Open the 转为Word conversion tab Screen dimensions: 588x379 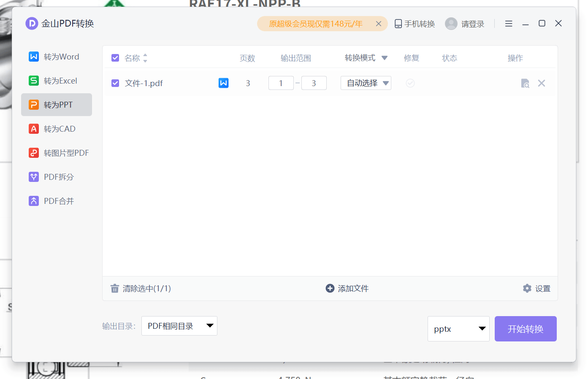(57, 57)
